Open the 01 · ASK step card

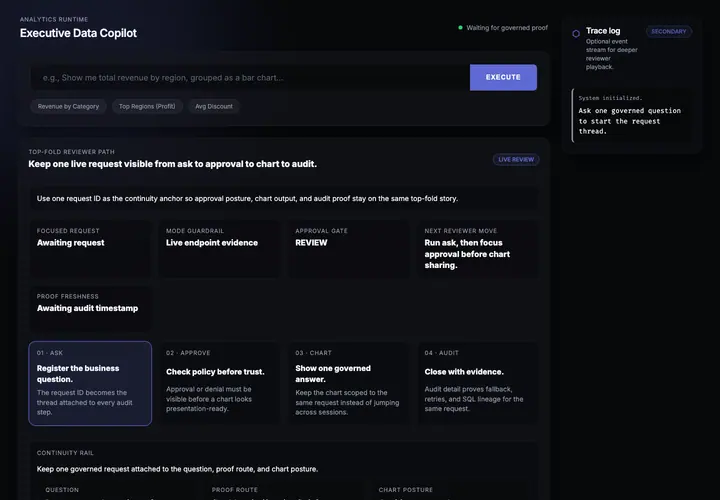coord(90,383)
